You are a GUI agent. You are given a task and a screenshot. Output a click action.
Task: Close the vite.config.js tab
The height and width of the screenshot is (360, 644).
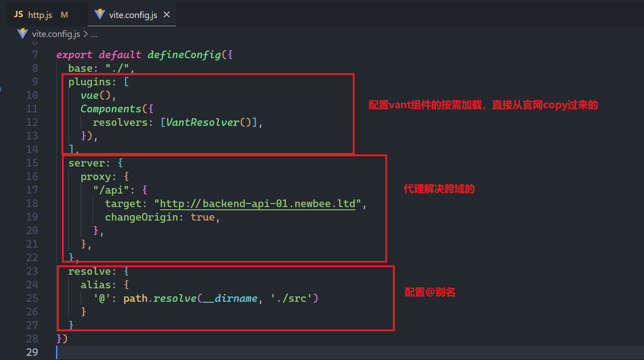(x=166, y=15)
